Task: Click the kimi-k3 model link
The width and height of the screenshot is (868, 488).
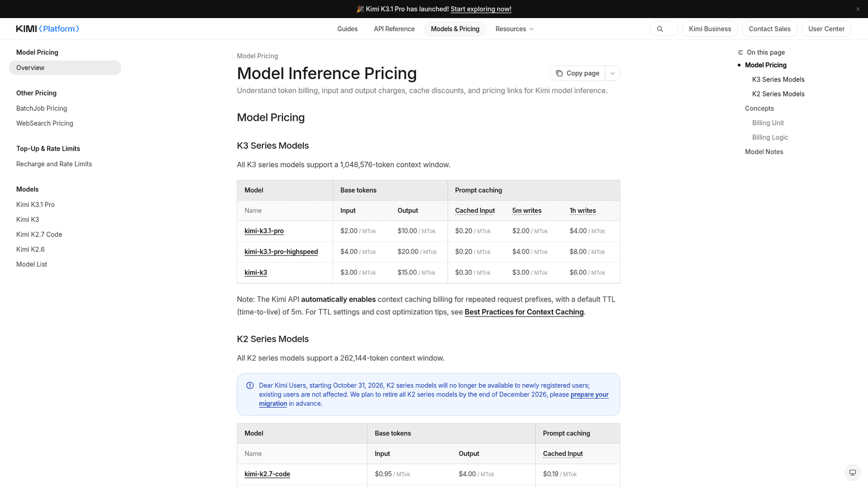Action: (256, 272)
